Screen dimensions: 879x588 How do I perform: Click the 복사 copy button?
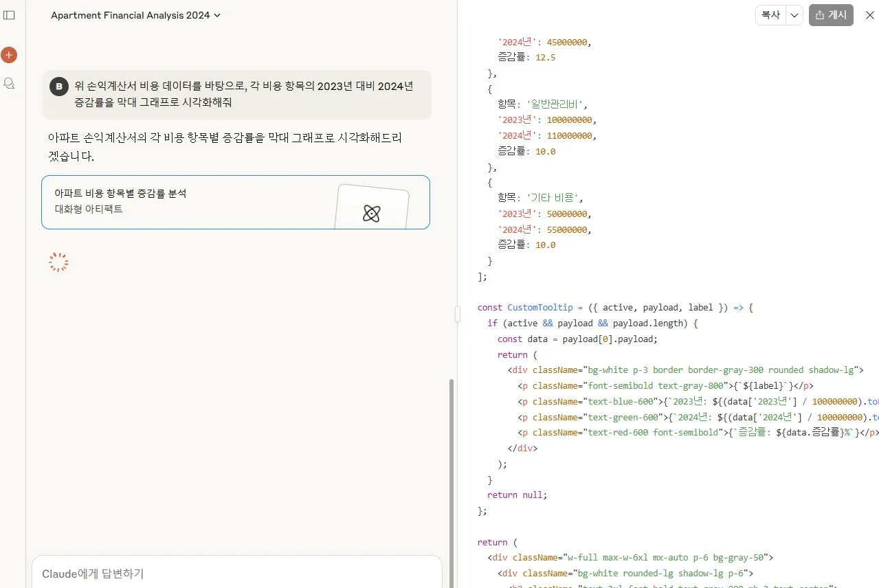tap(771, 15)
